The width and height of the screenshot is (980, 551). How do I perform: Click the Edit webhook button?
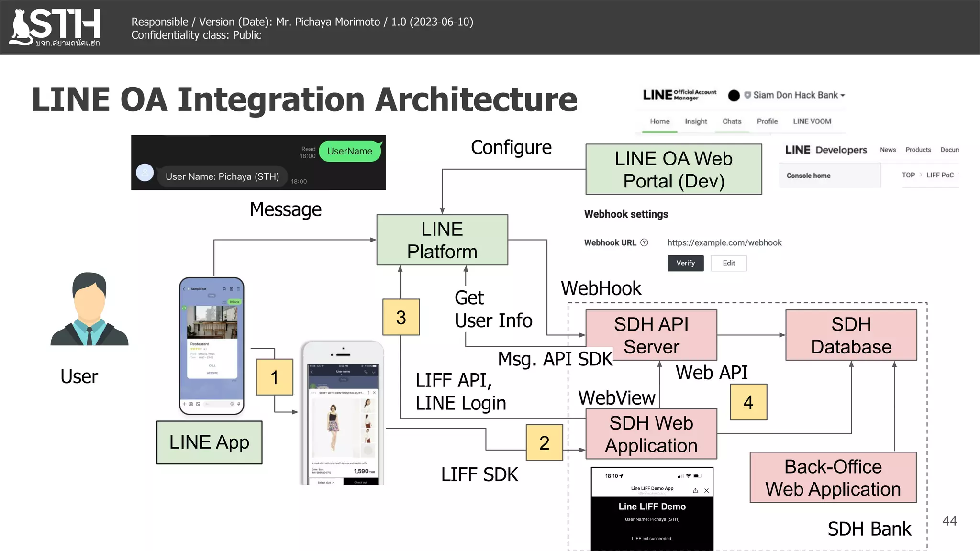tap(728, 263)
